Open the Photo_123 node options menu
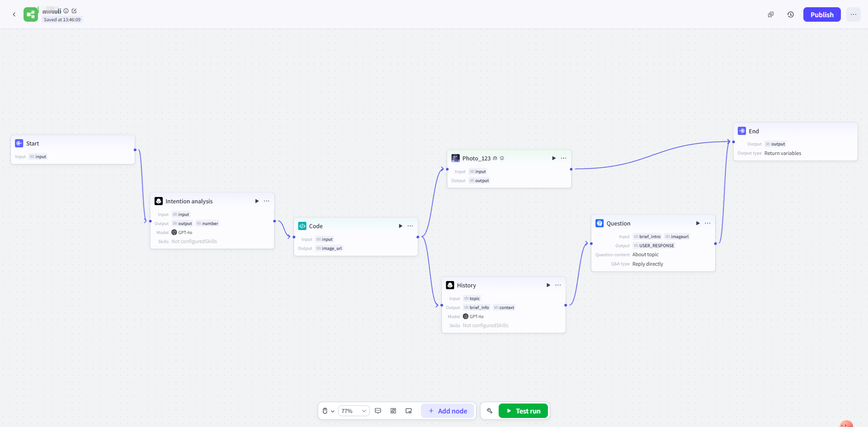Viewport: 868px width, 427px height. pyautogui.click(x=563, y=158)
